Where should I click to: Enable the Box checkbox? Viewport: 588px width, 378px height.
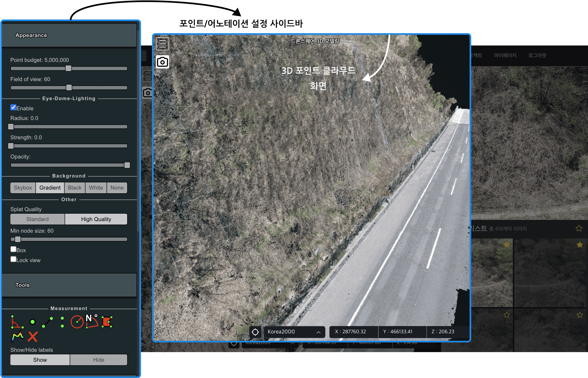pos(13,249)
